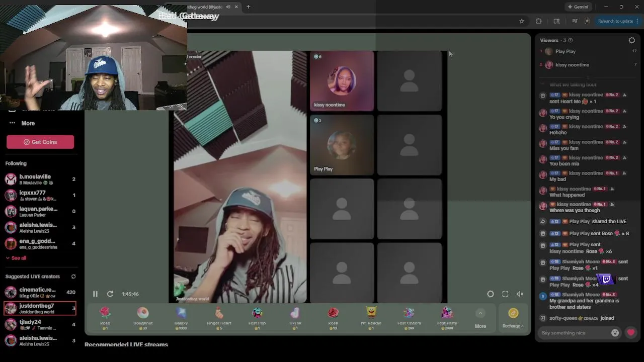This screenshot has height=362, width=644.
Task: Open the player settings gear icon
Action: click(x=491, y=294)
